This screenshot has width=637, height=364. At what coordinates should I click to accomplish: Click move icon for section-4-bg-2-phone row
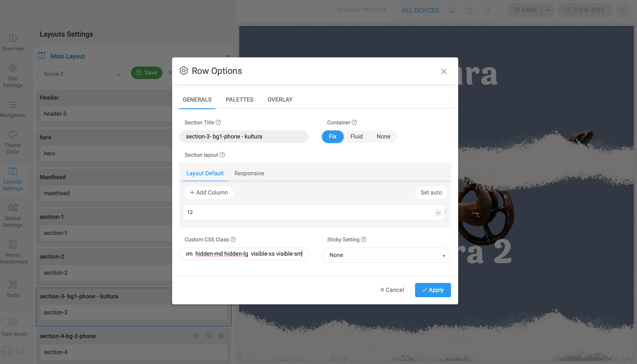point(196,336)
